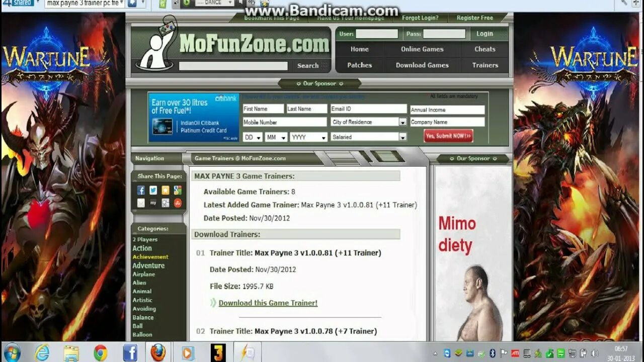Click in the User login field

[377, 34]
